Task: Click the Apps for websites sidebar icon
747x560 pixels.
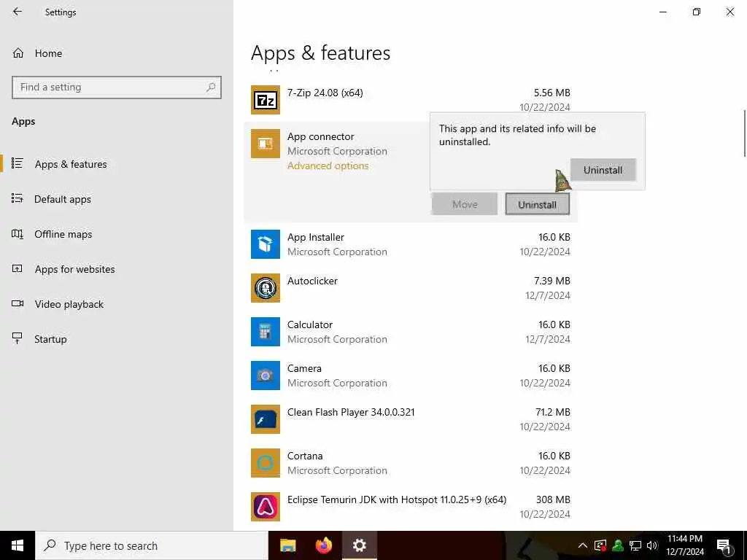Action: 18,269
